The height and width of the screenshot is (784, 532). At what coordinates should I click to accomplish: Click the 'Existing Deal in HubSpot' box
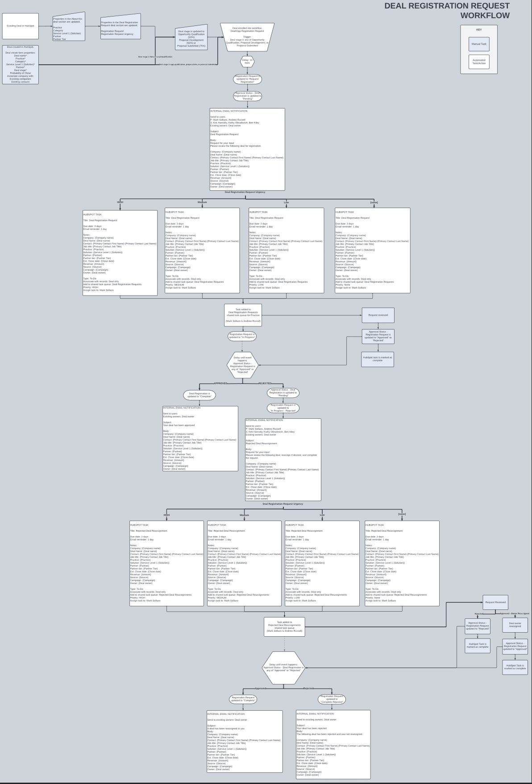pos(21,26)
